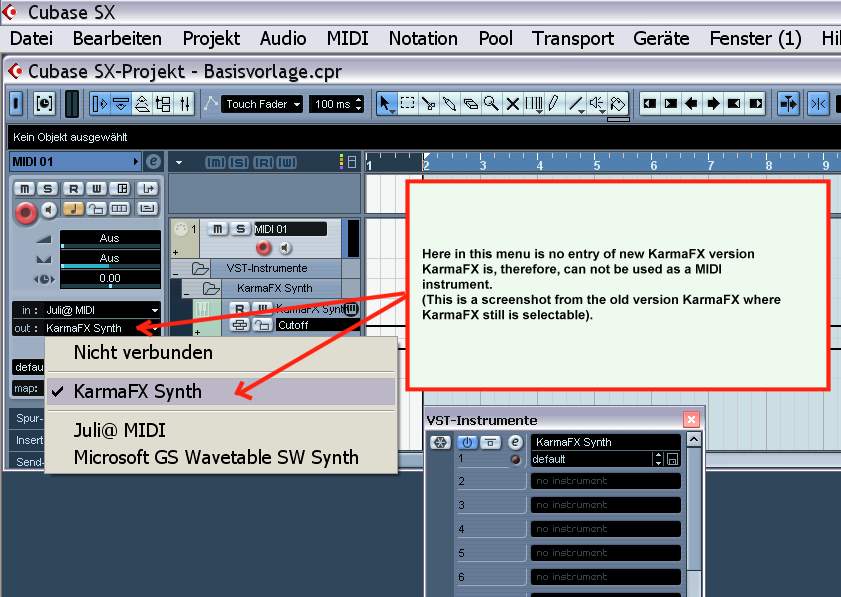The image size is (841, 597).
Task: Select the Time Warp tool
Action: tap(533, 104)
